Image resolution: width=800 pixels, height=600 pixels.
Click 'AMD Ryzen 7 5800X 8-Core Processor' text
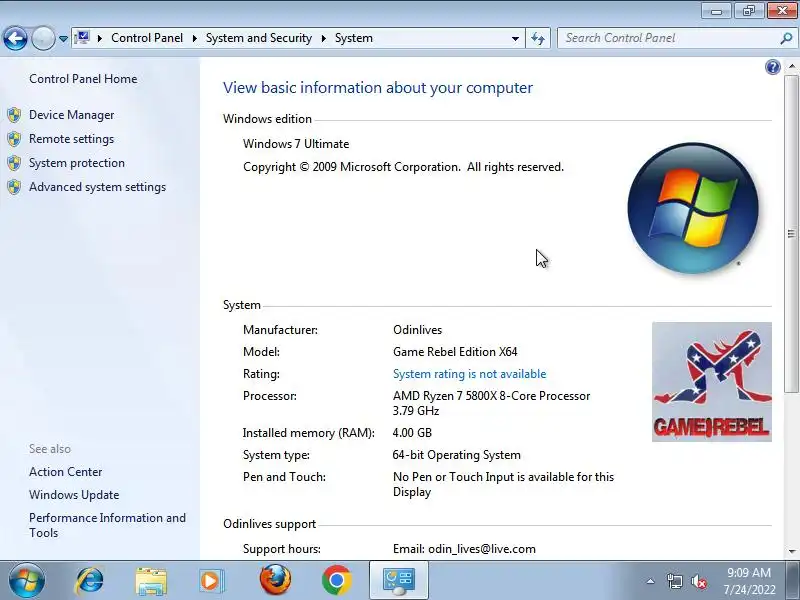(x=491, y=396)
